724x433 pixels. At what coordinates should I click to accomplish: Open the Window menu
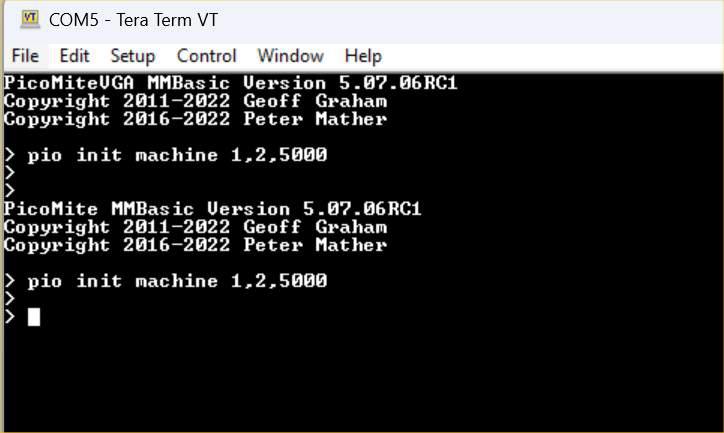[x=290, y=56]
